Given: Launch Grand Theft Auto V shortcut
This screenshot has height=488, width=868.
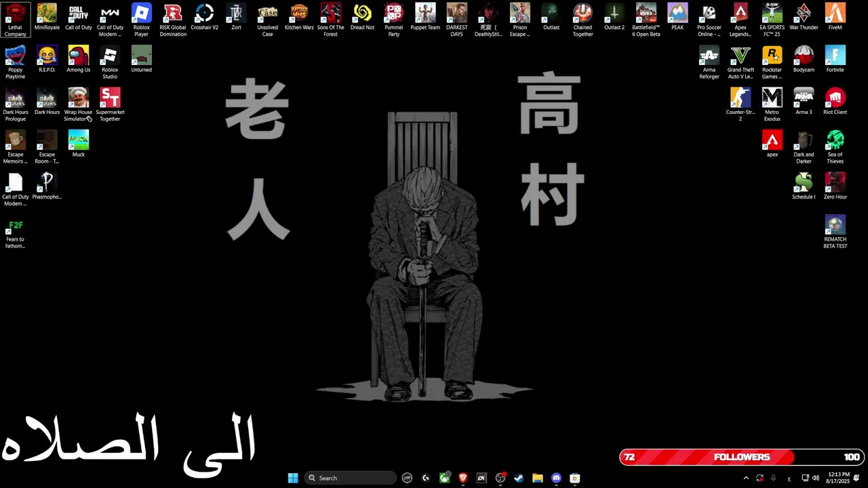Looking at the screenshot, I should (x=741, y=62).
